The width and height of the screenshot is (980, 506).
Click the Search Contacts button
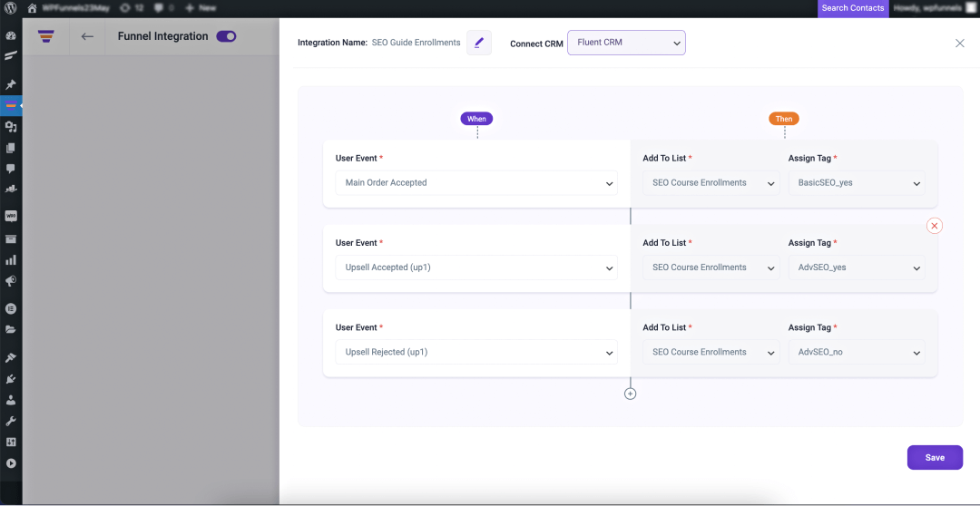853,8
